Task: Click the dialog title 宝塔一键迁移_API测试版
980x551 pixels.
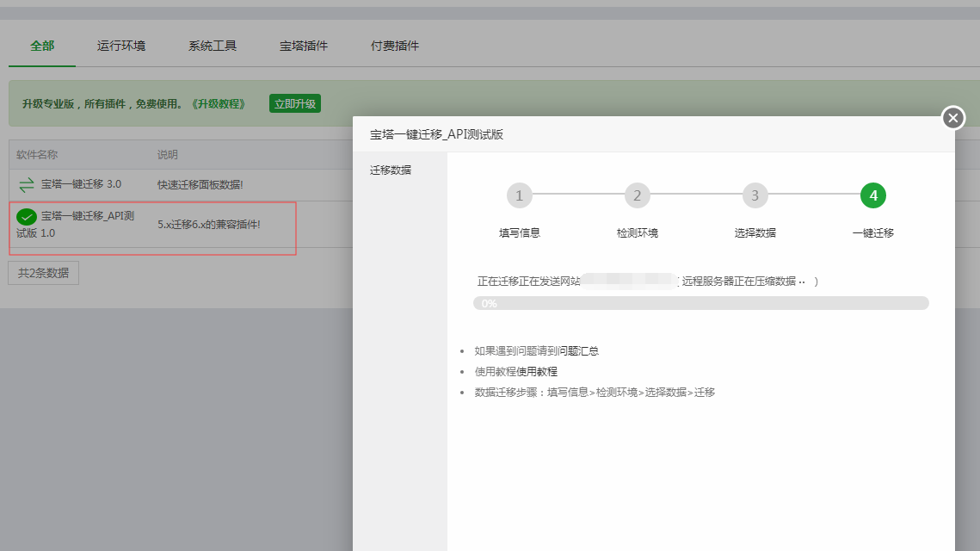Action: coord(436,134)
